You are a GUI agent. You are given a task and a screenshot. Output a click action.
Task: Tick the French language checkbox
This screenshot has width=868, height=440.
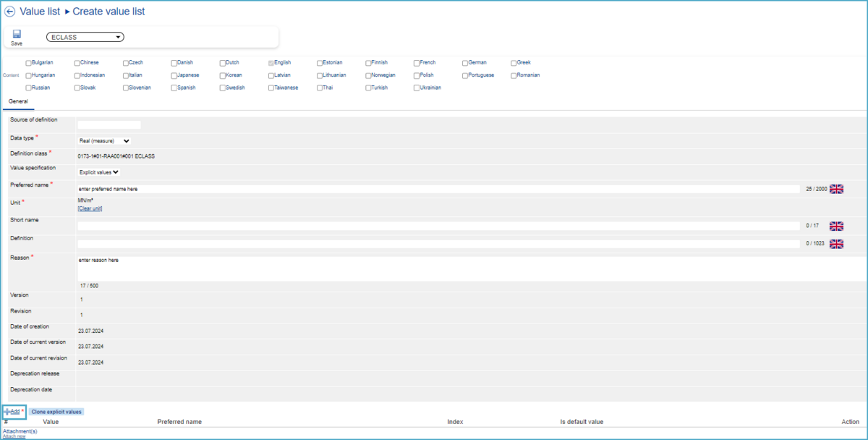point(417,63)
